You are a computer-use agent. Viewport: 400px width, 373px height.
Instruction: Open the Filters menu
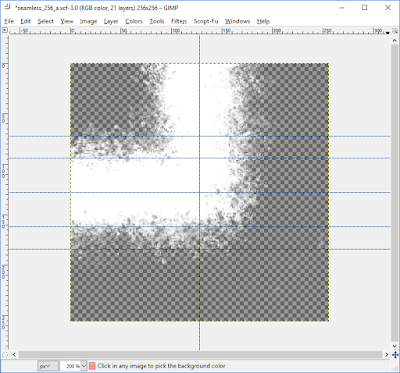(179, 21)
